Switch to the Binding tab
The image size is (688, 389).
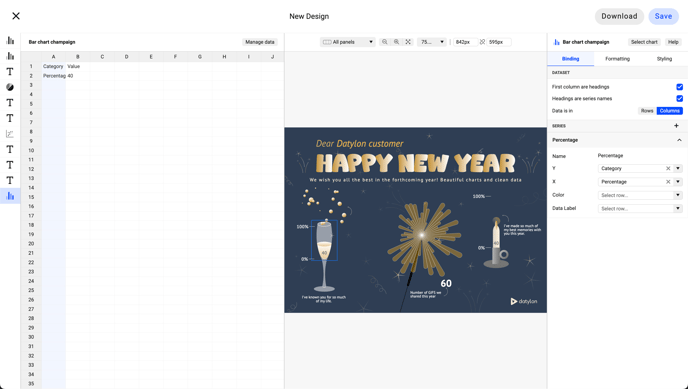click(570, 59)
